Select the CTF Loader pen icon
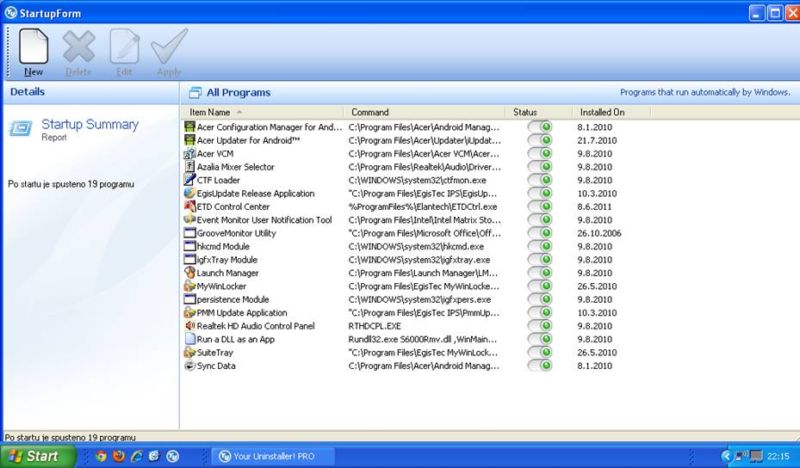 [190, 180]
